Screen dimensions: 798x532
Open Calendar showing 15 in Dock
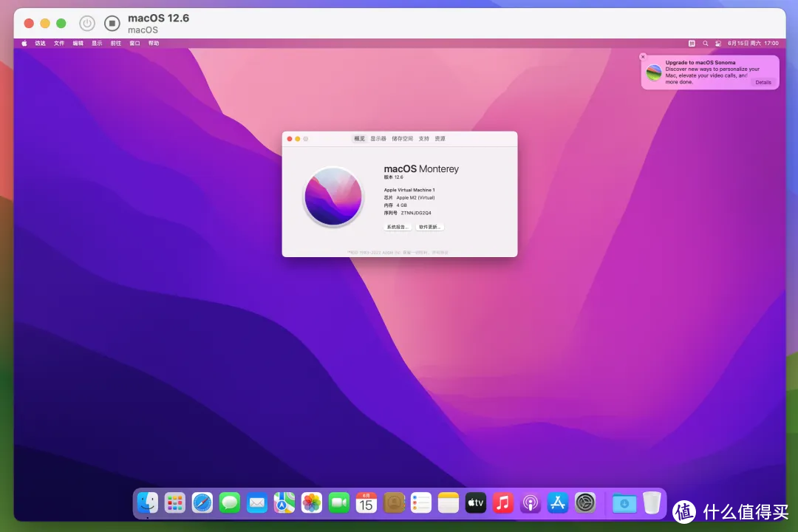click(x=366, y=503)
